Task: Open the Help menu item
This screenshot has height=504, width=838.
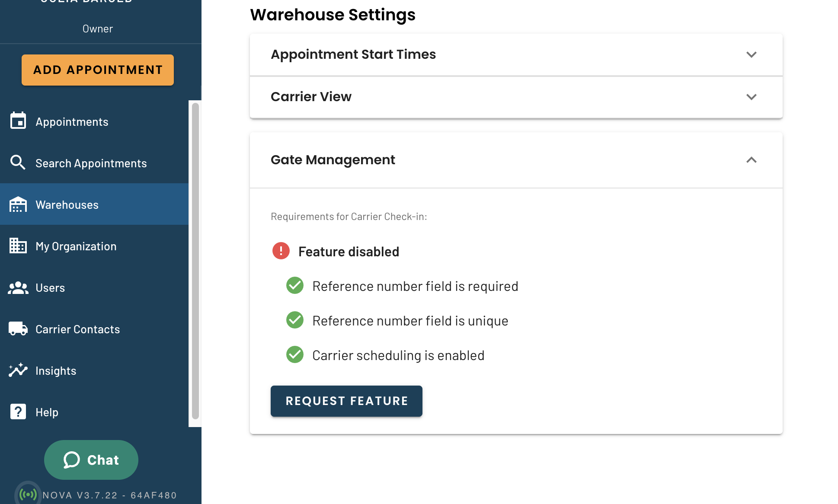Action: 94,412
